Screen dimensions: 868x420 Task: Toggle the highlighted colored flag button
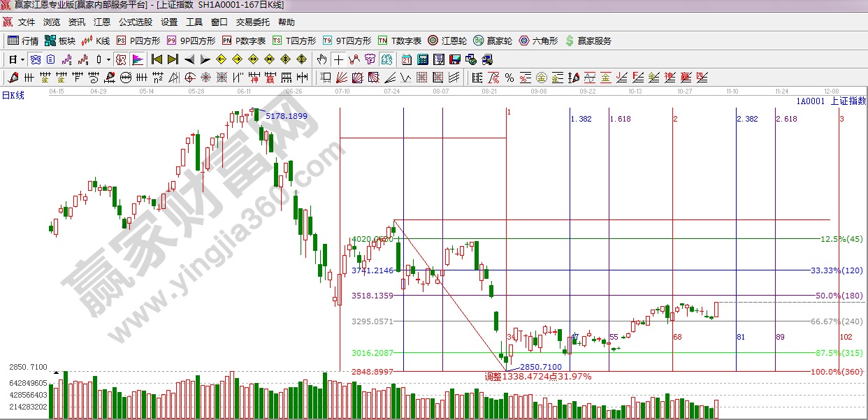click(138, 59)
